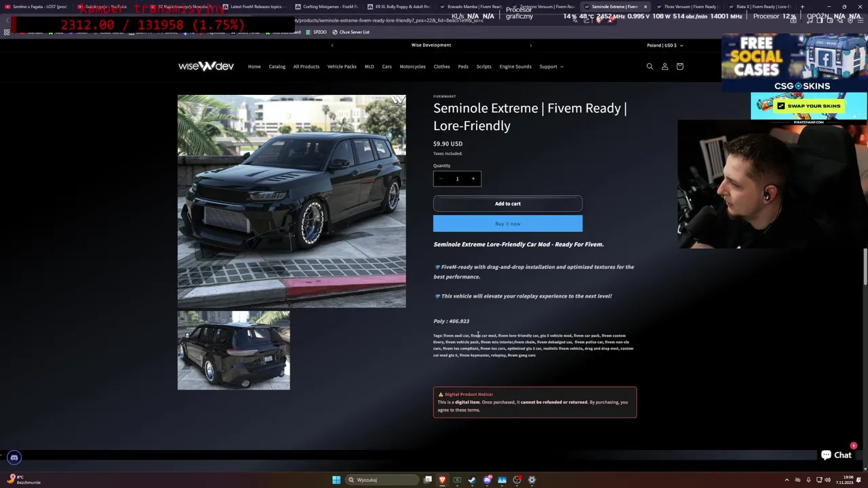Click the Seminole Extreme product title
This screenshot has width=868, height=488.
point(530,117)
